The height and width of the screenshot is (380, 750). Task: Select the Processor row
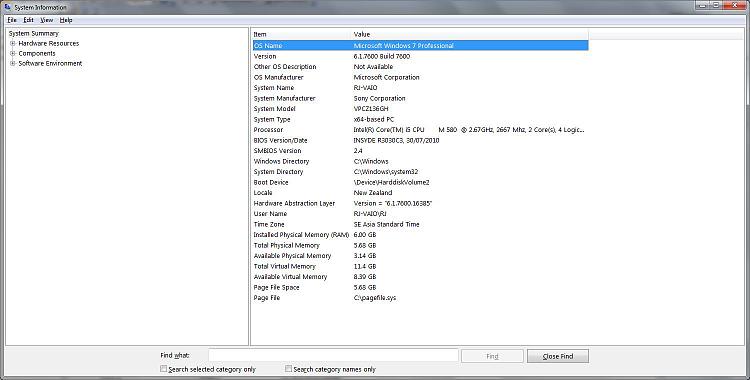click(x=420, y=130)
